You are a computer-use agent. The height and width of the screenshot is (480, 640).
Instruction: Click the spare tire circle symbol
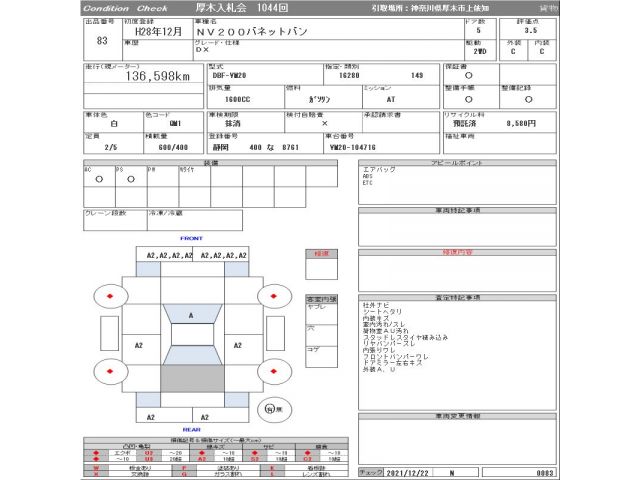click(x=270, y=409)
